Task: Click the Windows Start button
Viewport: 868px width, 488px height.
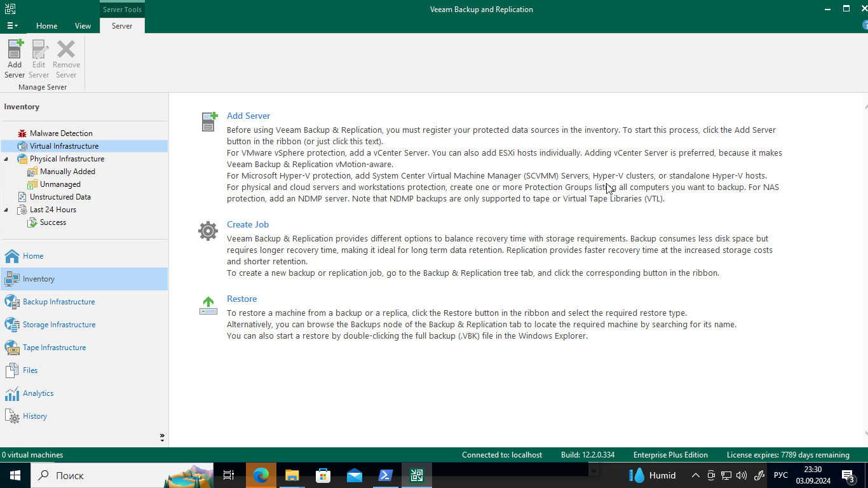Action: click(x=15, y=475)
